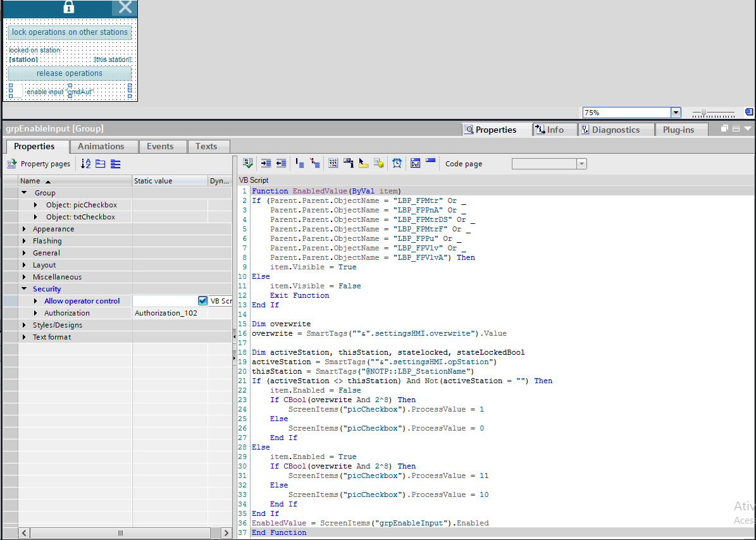Open the Diagnostics tab
Image resolution: width=756 pixels, height=540 pixels.
pos(615,130)
